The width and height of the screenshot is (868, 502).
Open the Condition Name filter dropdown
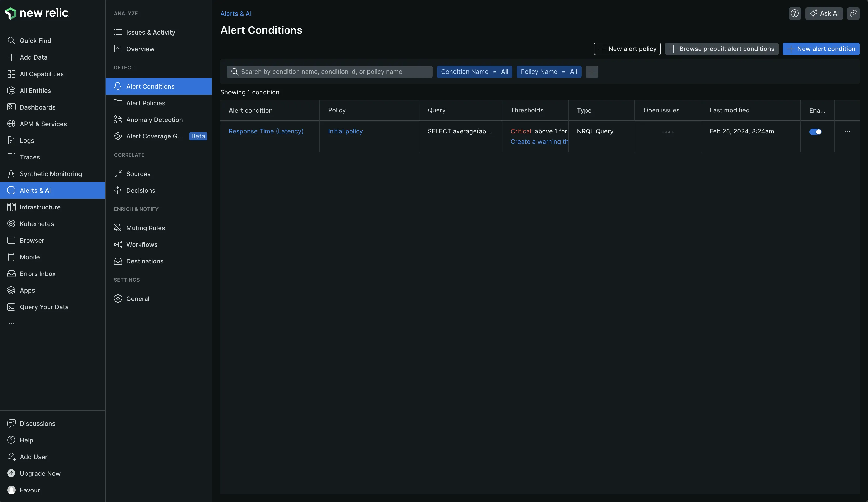(474, 72)
